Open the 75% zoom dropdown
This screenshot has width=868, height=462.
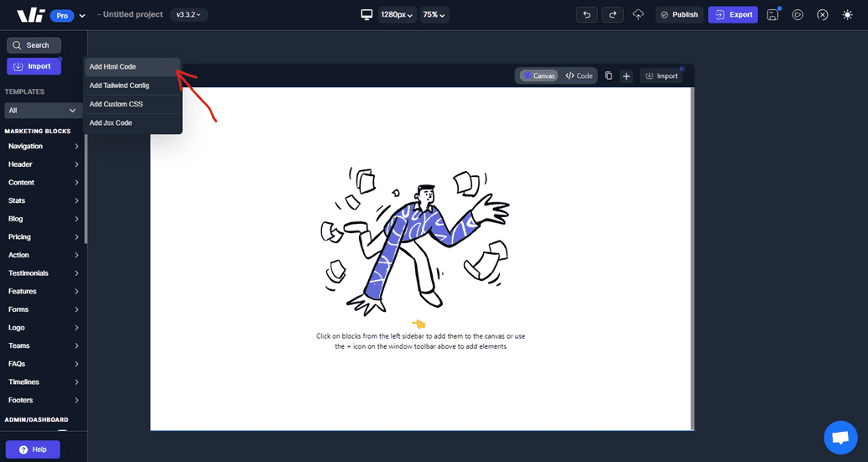[434, 15]
